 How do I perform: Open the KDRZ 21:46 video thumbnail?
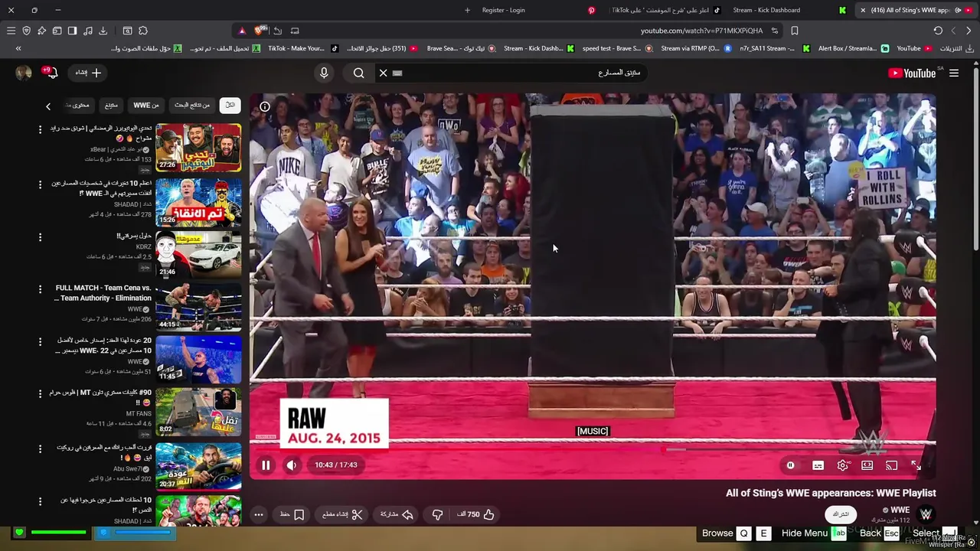click(x=198, y=254)
